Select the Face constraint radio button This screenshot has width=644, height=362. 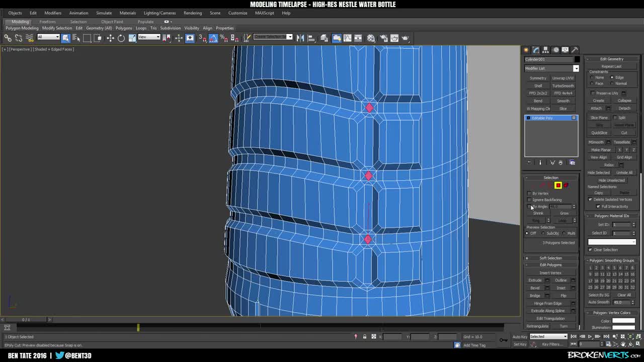tap(592, 83)
